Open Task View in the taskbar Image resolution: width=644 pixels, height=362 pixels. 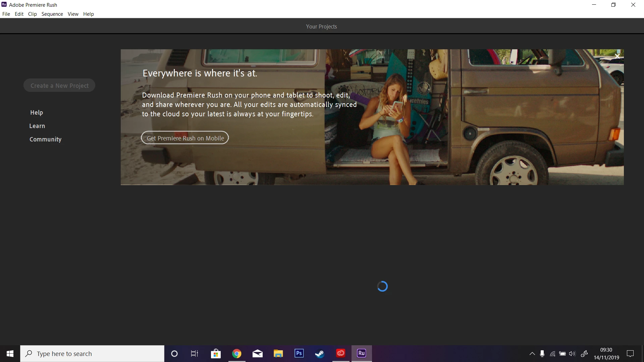pos(195,354)
